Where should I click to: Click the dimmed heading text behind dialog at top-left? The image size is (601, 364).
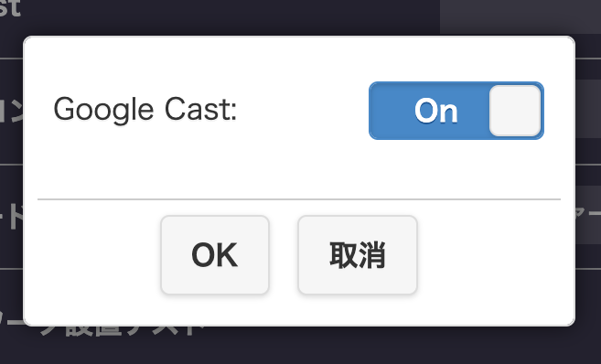[9, 8]
